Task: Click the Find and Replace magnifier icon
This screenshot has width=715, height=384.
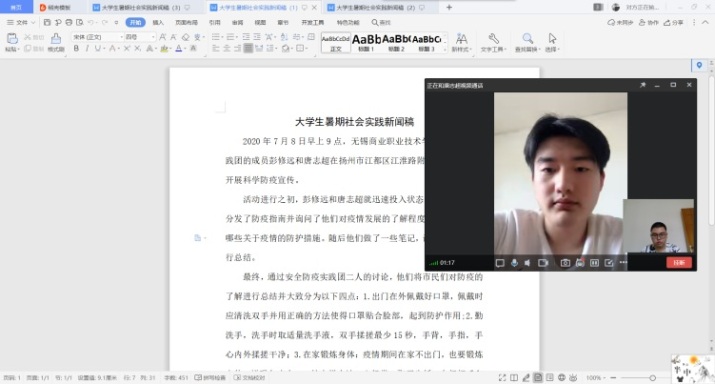Action: (527, 38)
